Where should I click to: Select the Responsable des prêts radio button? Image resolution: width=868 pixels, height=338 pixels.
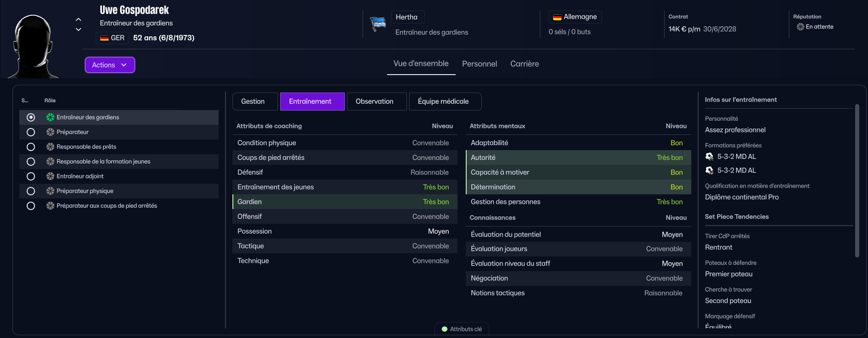31,147
